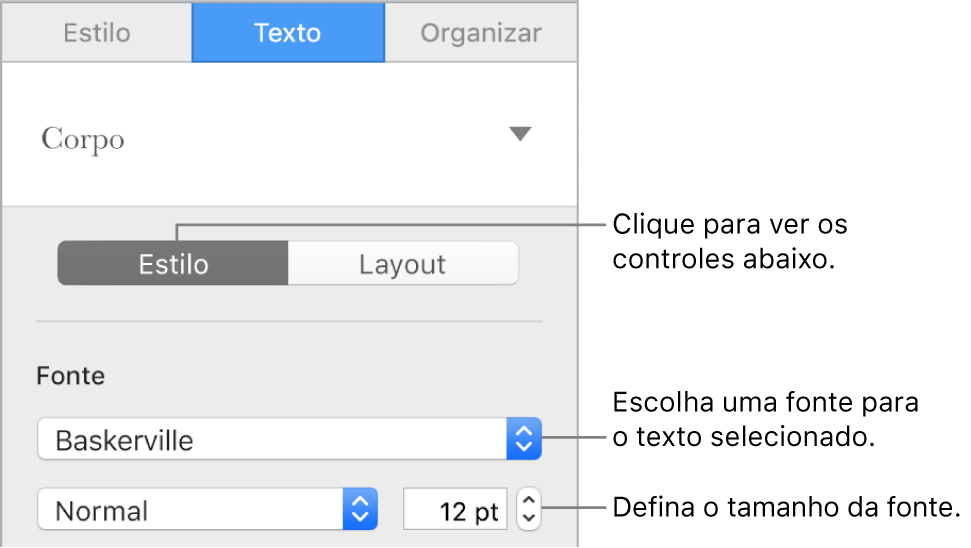The height and width of the screenshot is (548, 971).
Task: Click the Normal typeface style field
Action: 190,511
